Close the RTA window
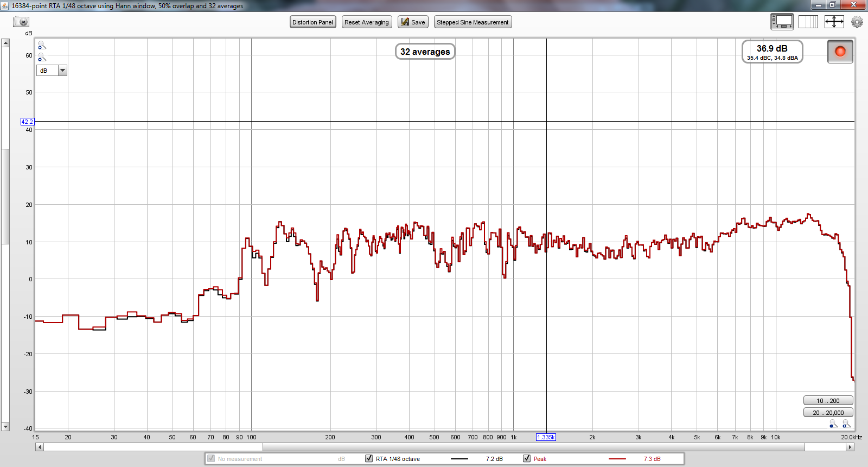Image resolution: width=868 pixels, height=467 pixels. [x=853, y=5]
